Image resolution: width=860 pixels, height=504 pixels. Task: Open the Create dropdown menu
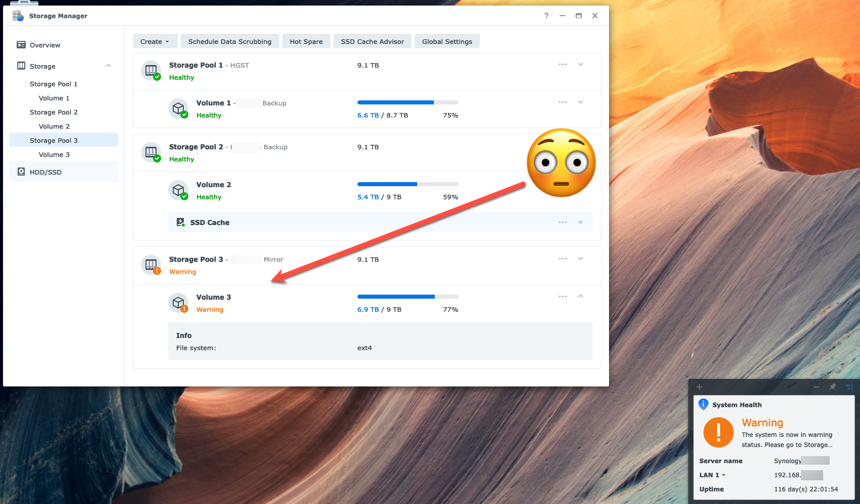(155, 41)
